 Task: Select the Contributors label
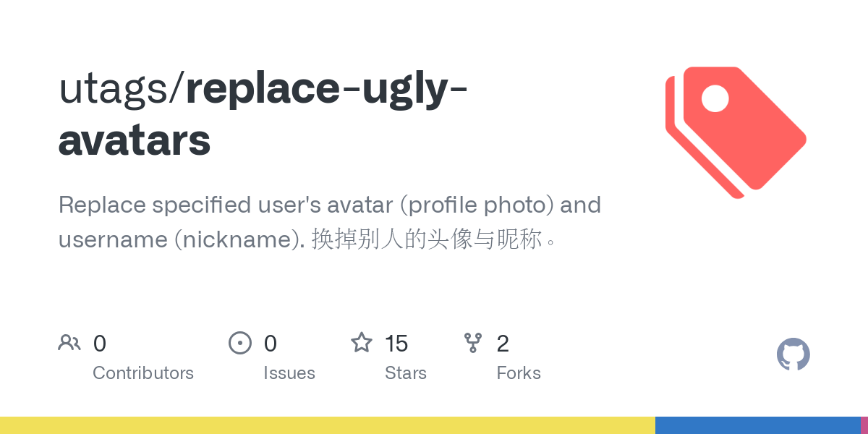pos(143,373)
